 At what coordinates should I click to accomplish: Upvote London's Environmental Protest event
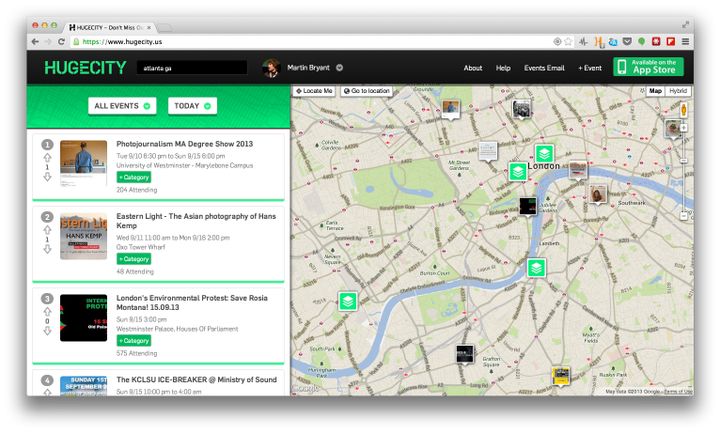[x=47, y=311]
